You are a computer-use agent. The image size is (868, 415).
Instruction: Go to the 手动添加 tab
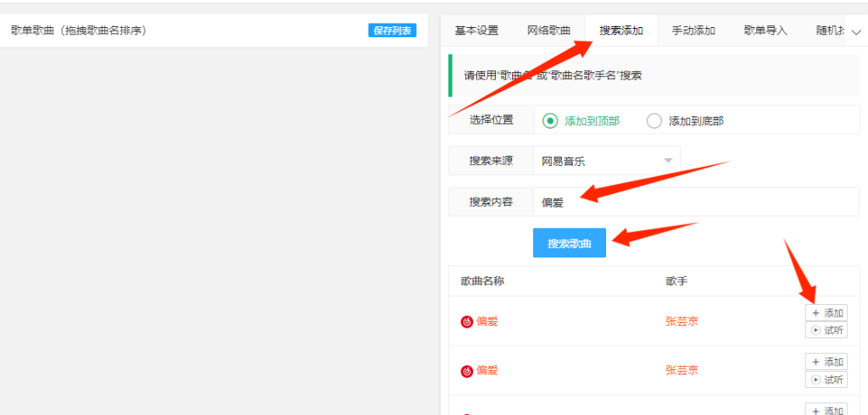pyautogui.click(x=693, y=30)
